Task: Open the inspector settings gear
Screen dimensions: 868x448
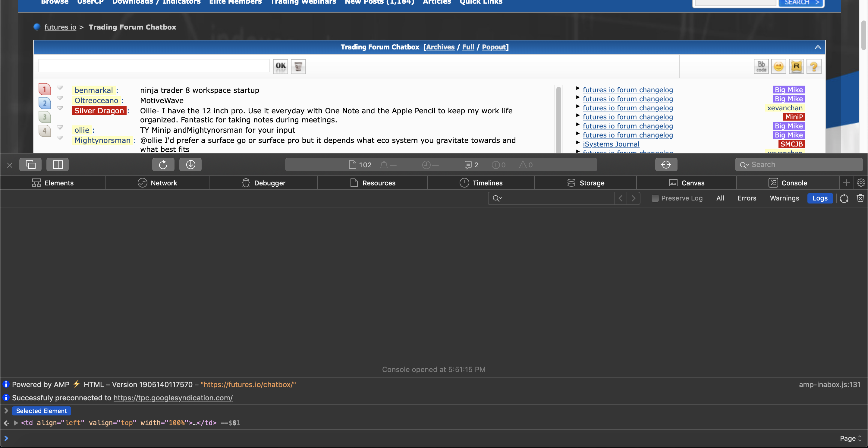Action: pos(860,183)
